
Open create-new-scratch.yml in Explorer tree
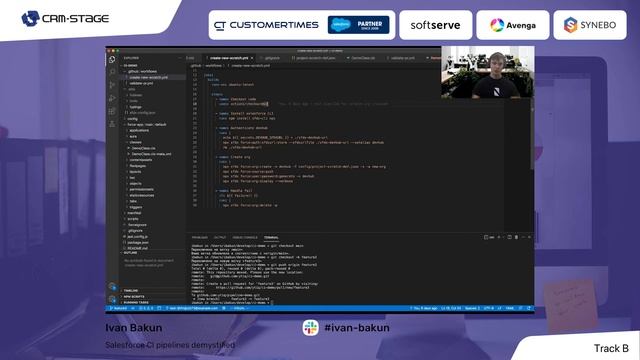(x=148, y=77)
